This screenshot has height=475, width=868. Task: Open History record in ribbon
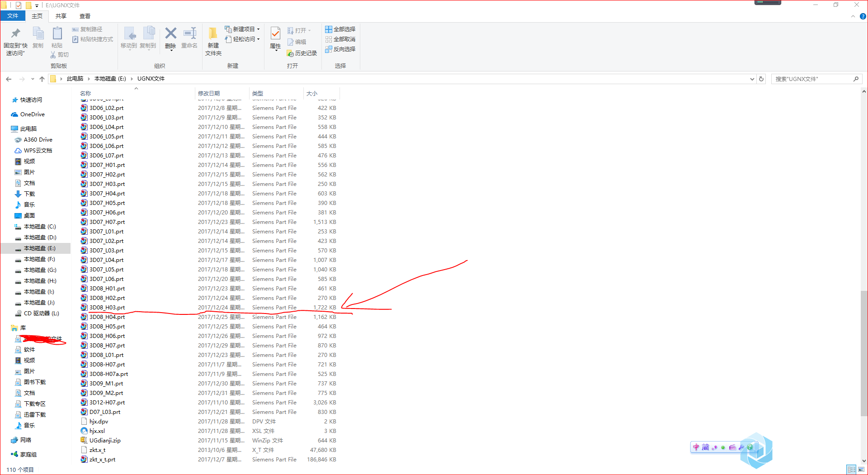pyautogui.click(x=302, y=53)
